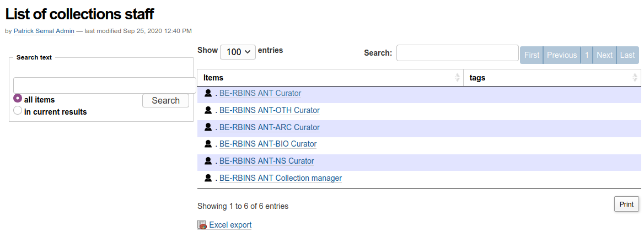Open Patrick Semal Admin author link
This screenshot has height=237, width=644.
[x=44, y=31]
